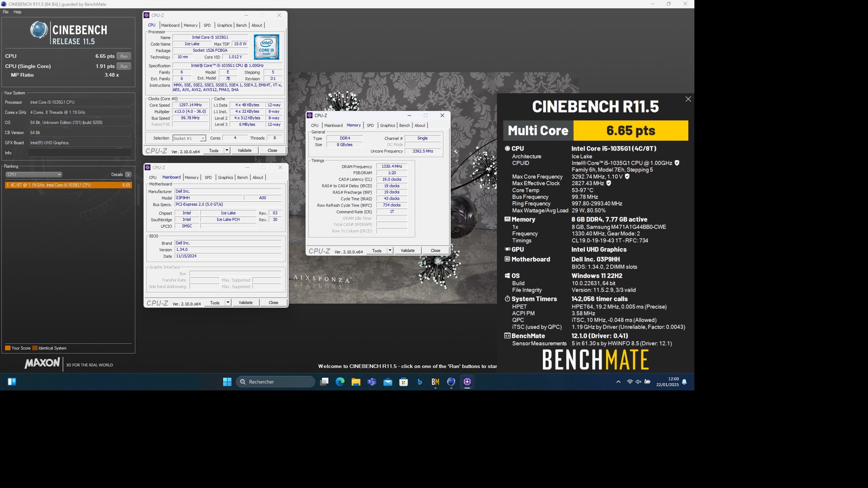868x488 pixels.
Task: Run the CPU Single Core benchmark
Action: (x=124, y=67)
